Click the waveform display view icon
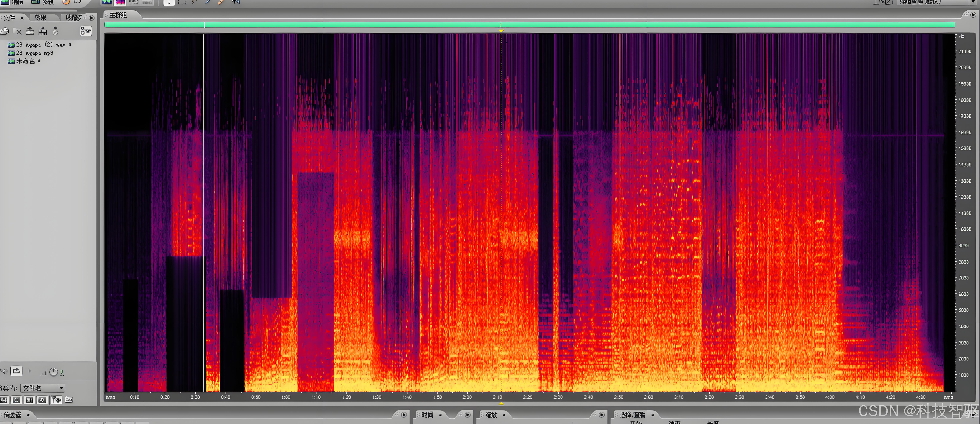The width and height of the screenshot is (980, 424). (x=107, y=2)
